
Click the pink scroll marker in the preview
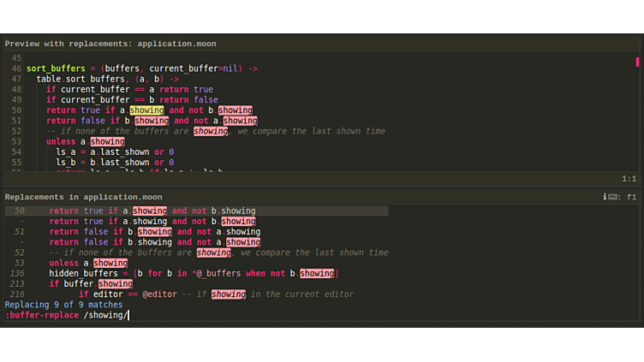637,62
